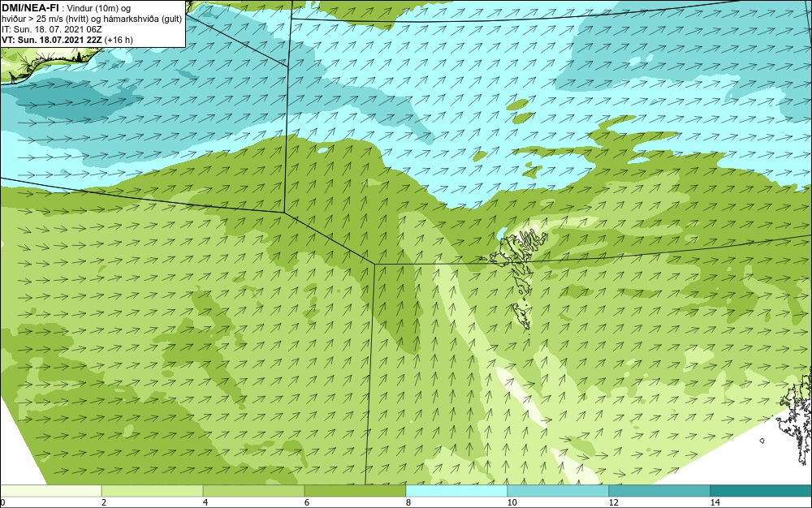Click the legend tick label 6
The width and height of the screenshot is (812, 508).
[x=307, y=502]
